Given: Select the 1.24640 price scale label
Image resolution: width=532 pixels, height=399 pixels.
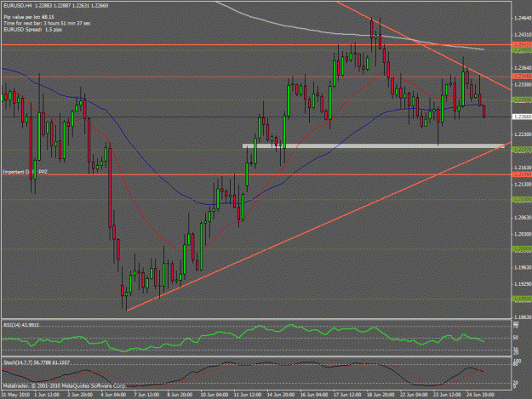Looking at the screenshot, I should pos(523,18).
